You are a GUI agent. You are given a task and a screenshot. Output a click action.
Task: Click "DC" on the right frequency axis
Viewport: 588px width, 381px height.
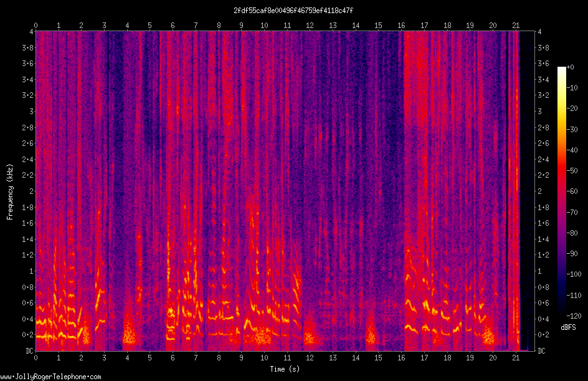point(541,351)
